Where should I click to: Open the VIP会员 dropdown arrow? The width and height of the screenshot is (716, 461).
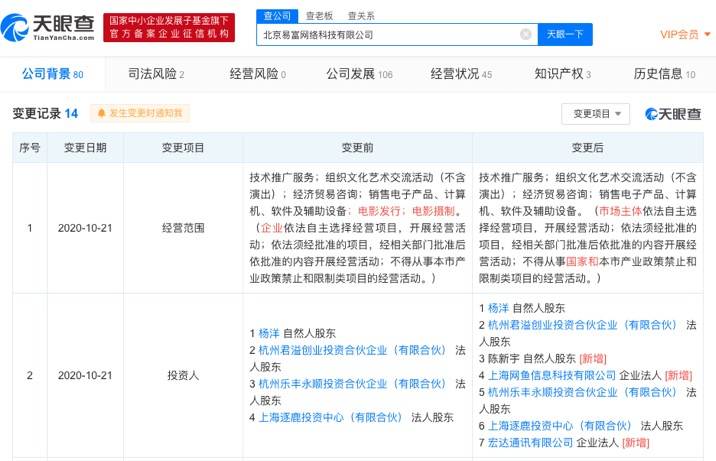[707, 34]
